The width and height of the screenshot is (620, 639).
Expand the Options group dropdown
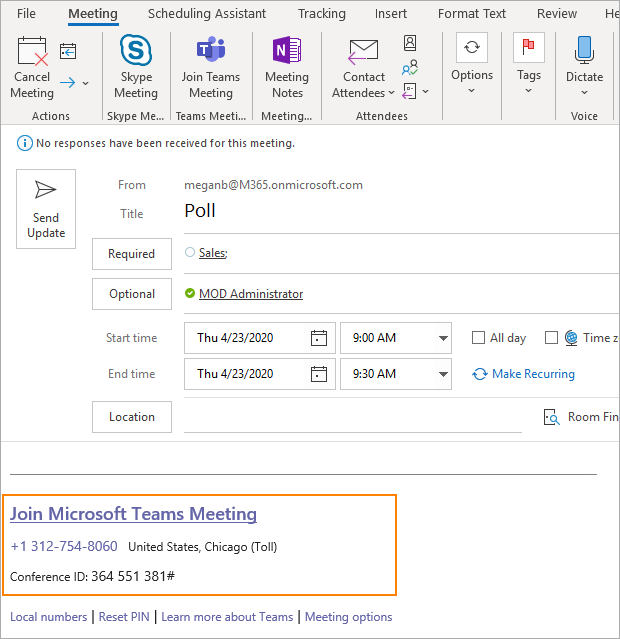[x=472, y=90]
